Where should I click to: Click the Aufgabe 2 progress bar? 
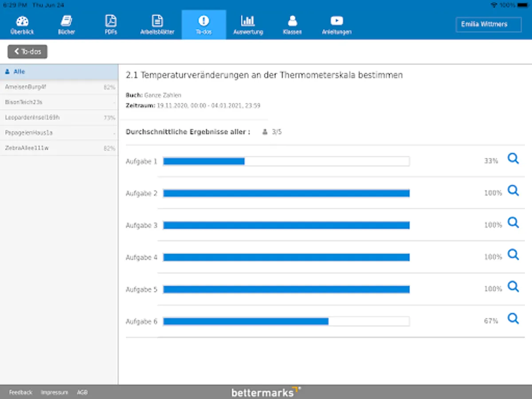pos(286,193)
